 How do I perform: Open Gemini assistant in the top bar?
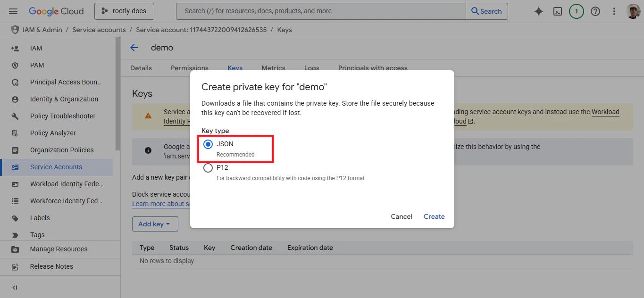[538, 11]
